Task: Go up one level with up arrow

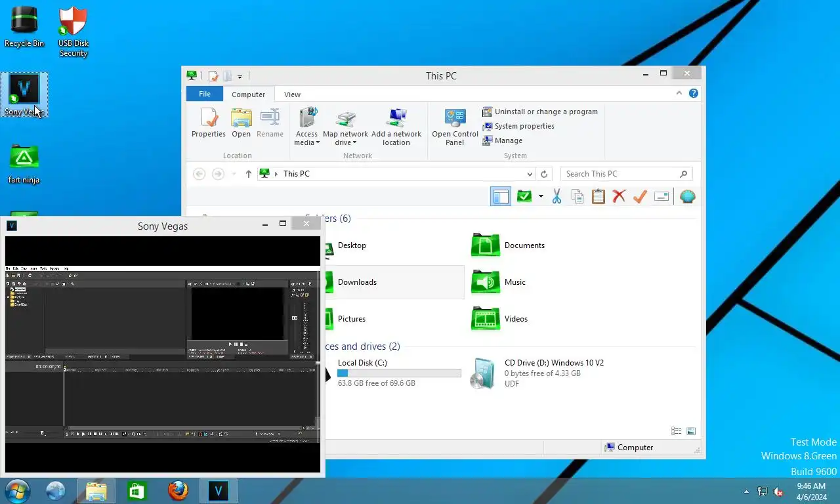Action: tap(248, 174)
